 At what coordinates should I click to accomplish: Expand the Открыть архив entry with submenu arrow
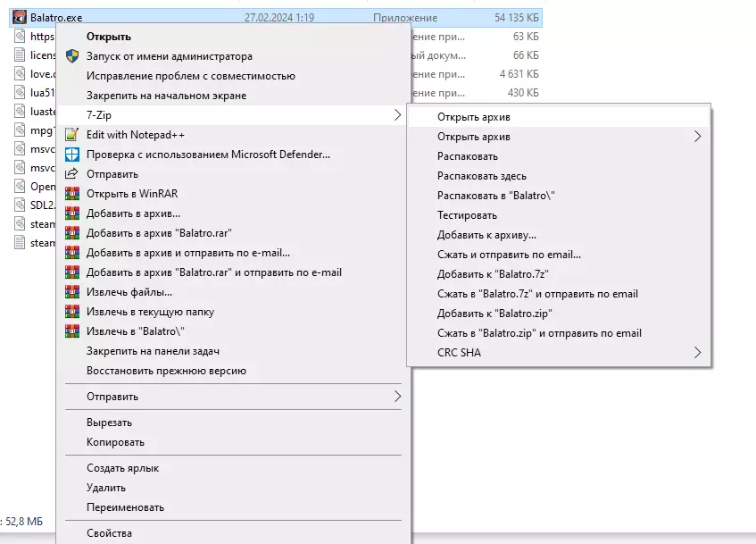click(559, 137)
